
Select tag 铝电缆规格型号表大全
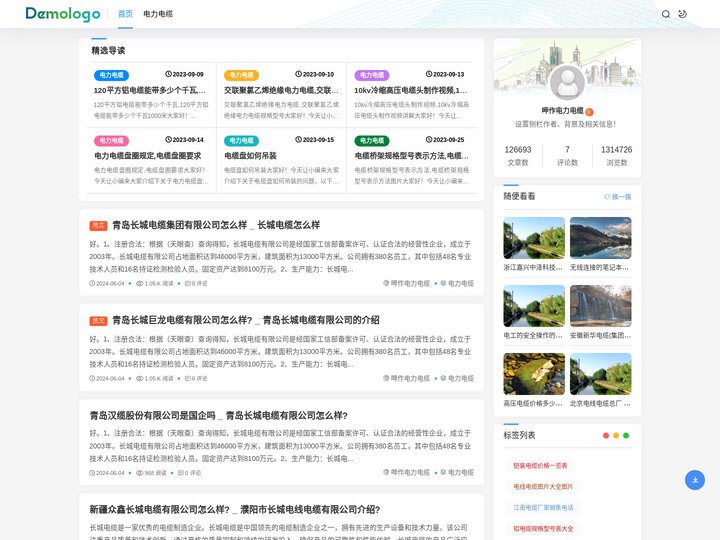[x=543, y=529]
